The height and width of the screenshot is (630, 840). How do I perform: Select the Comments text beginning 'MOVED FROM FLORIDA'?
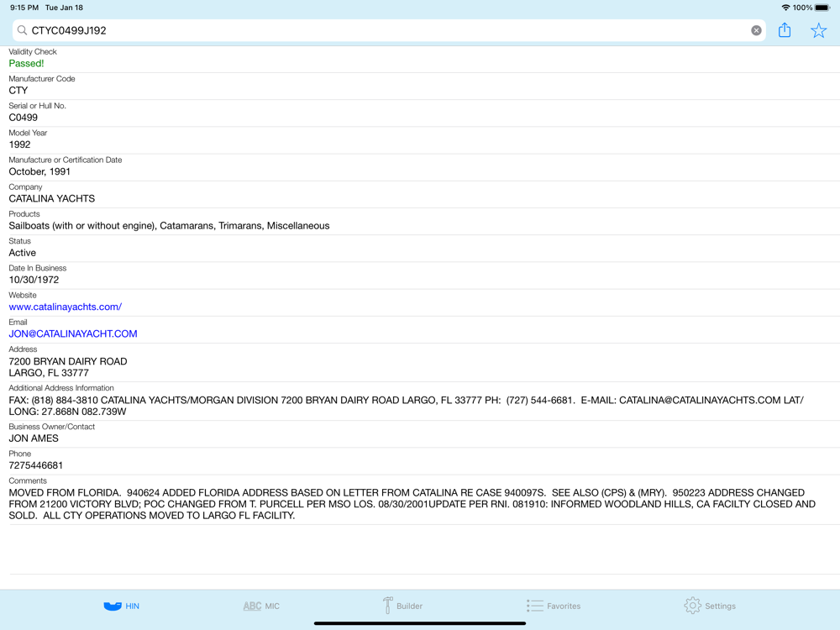tap(412, 504)
